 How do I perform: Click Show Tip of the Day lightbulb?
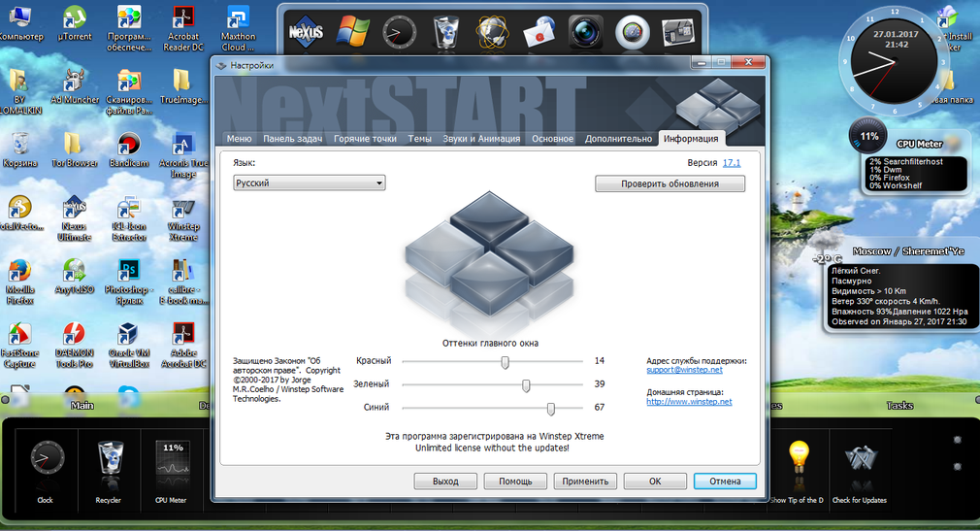(x=799, y=471)
